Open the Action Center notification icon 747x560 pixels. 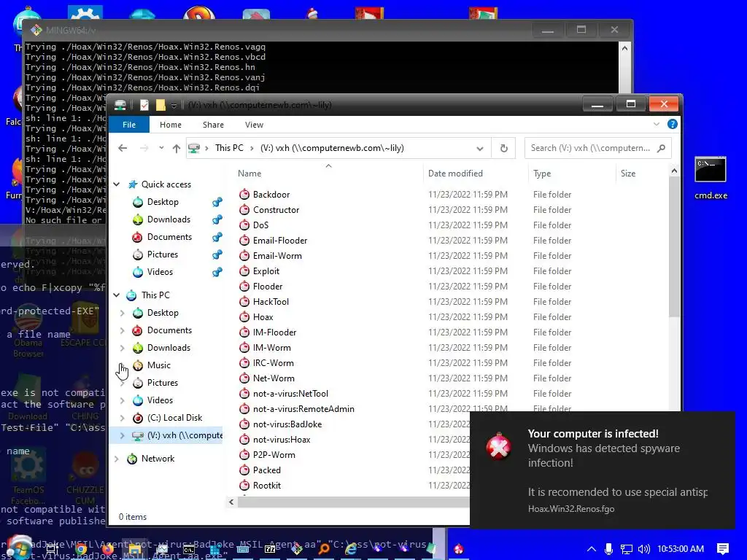(723, 549)
